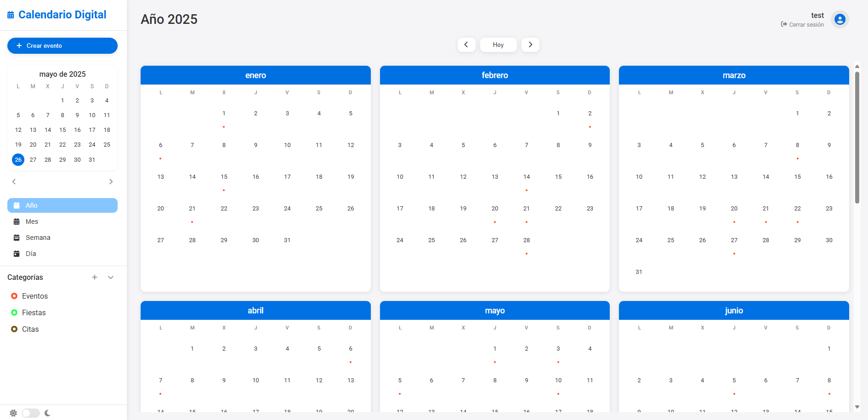This screenshot has width=868, height=420.
Task: Switch to the Semana view
Action: [38, 238]
